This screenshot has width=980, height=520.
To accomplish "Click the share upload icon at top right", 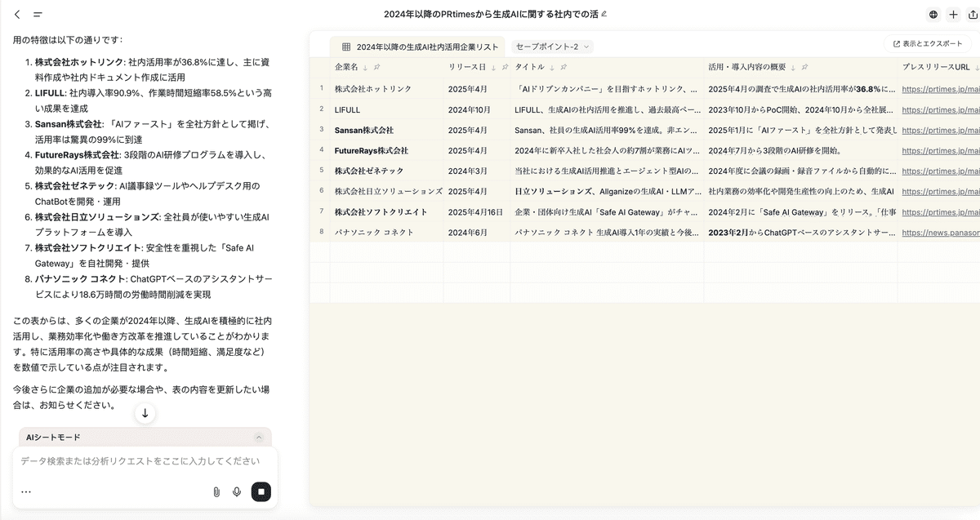I will (971, 15).
